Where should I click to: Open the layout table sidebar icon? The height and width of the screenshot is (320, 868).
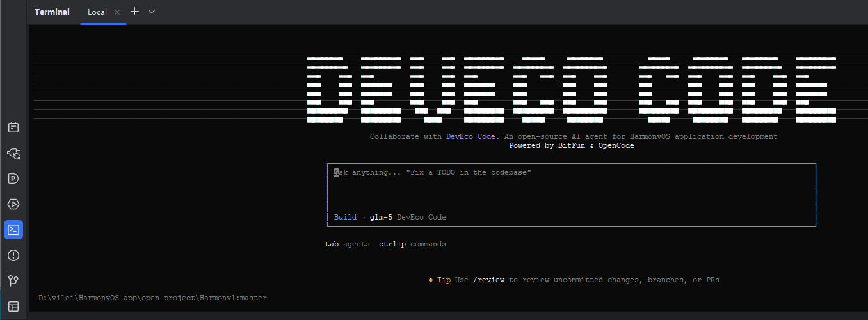13,307
